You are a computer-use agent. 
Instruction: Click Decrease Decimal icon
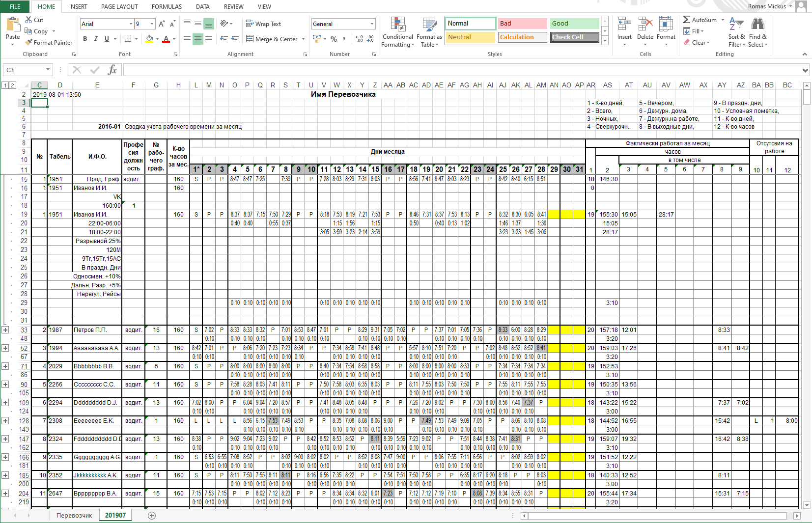370,39
